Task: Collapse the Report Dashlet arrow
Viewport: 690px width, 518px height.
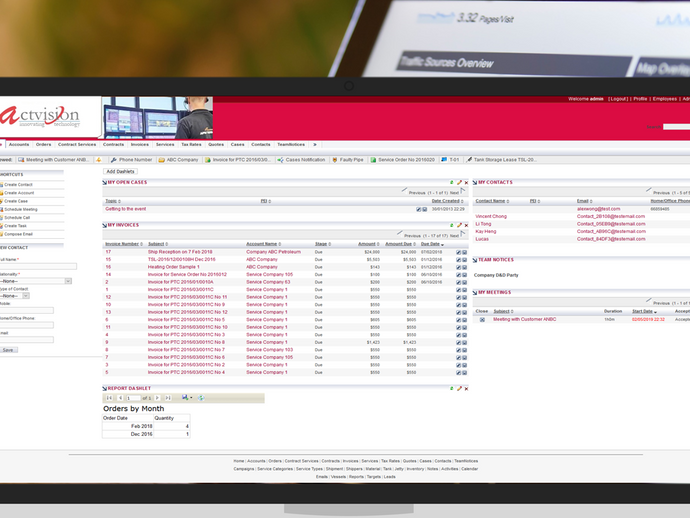Action: point(105,388)
